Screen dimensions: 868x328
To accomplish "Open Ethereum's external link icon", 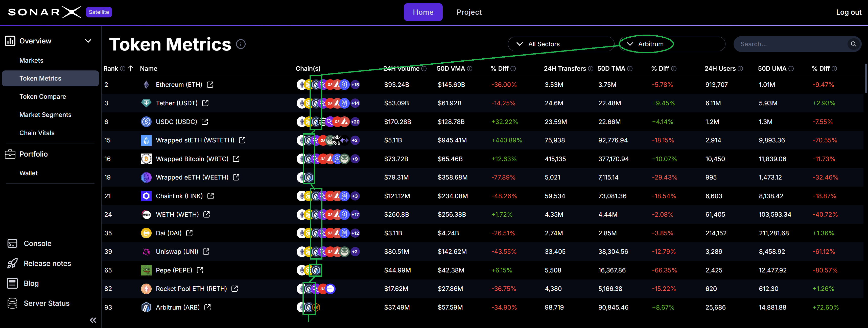I will click(x=210, y=85).
